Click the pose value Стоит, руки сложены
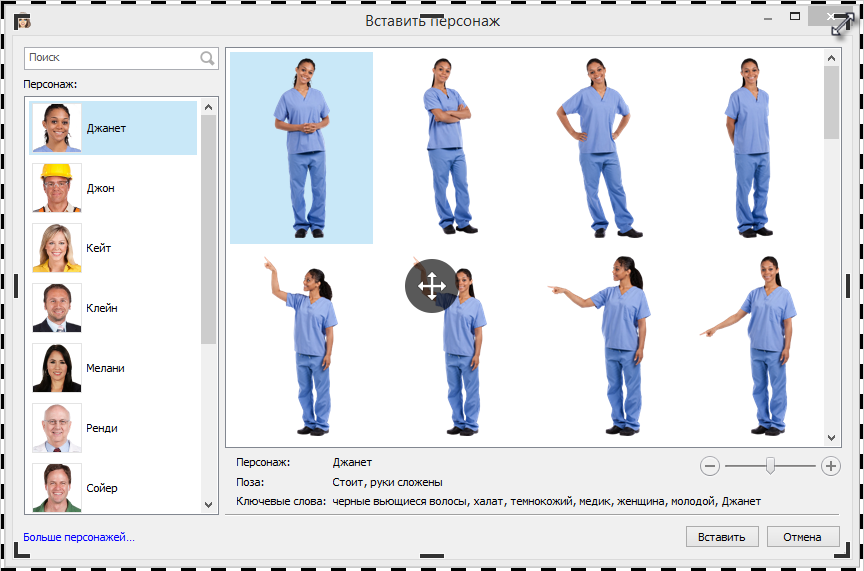 click(x=387, y=482)
